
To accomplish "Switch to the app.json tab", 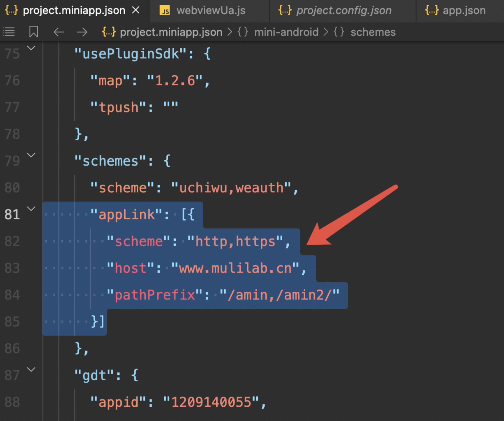I will pyautogui.click(x=464, y=10).
